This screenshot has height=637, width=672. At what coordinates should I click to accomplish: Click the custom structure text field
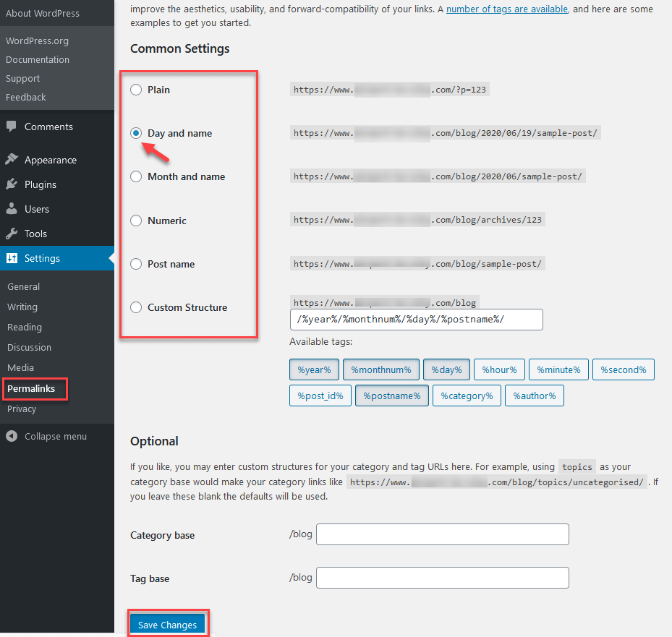[417, 320]
